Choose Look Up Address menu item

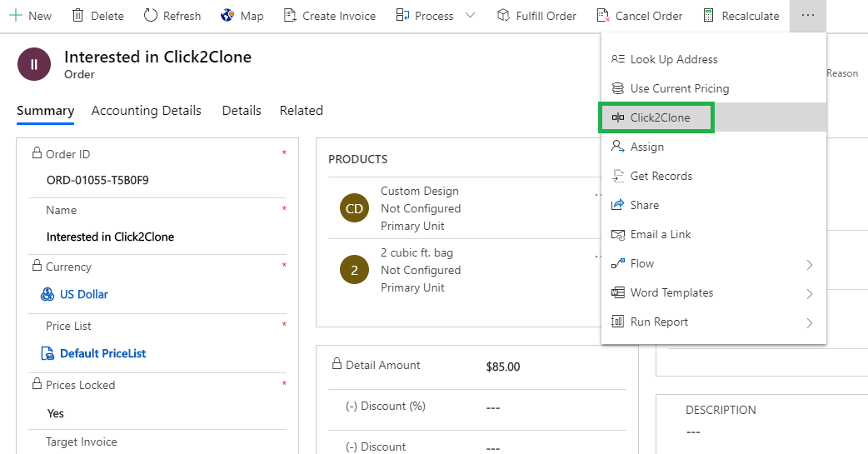pos(673,59)
